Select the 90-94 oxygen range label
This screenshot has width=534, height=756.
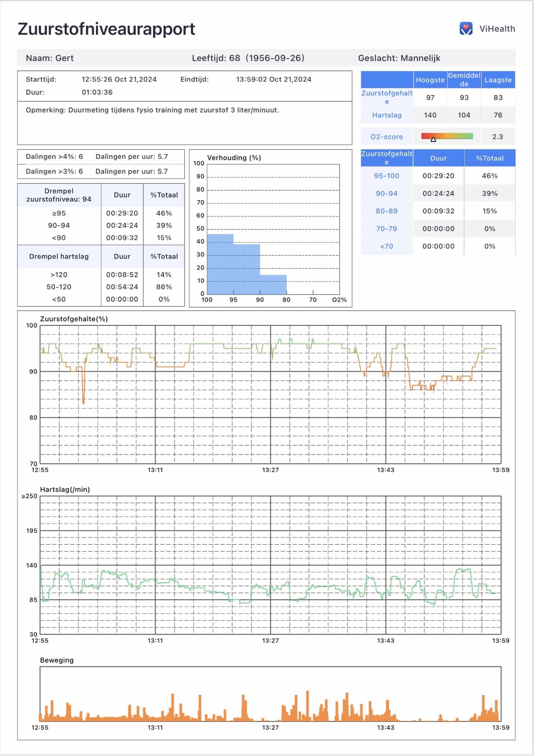coord(387,194)
